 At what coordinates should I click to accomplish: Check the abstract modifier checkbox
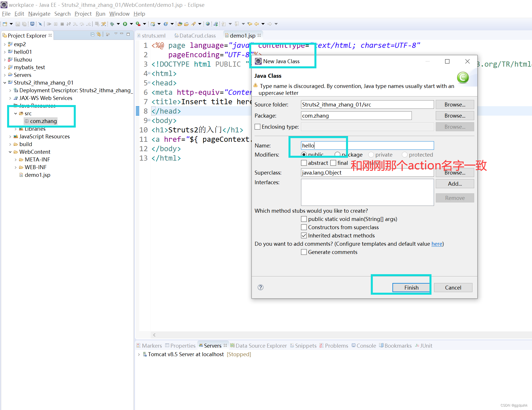click(304, 163)
